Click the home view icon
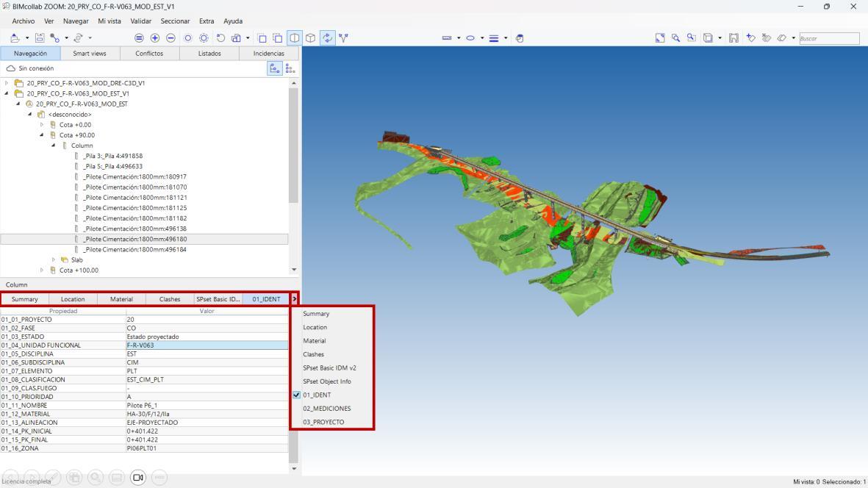The image size is (868, 488). click(237, 38)
